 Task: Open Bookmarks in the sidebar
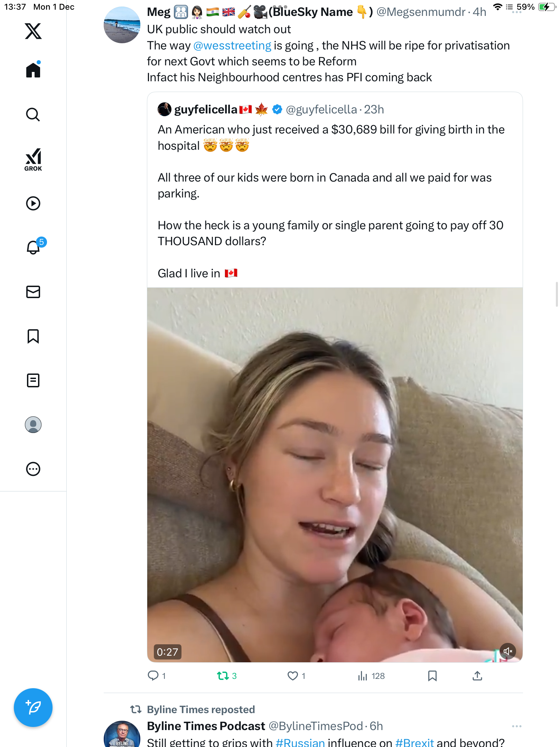33,336
